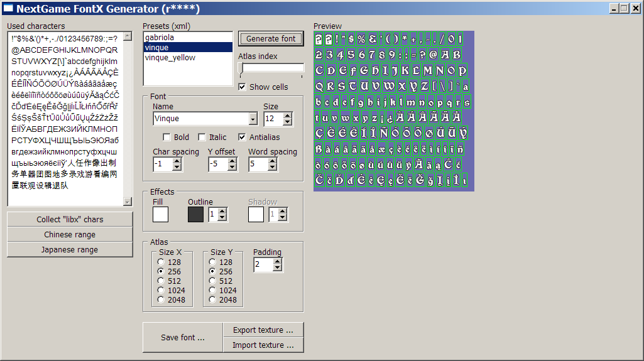Open the Shadow color swatch
This screenshot has height=361, width=644.
(256, 215)
